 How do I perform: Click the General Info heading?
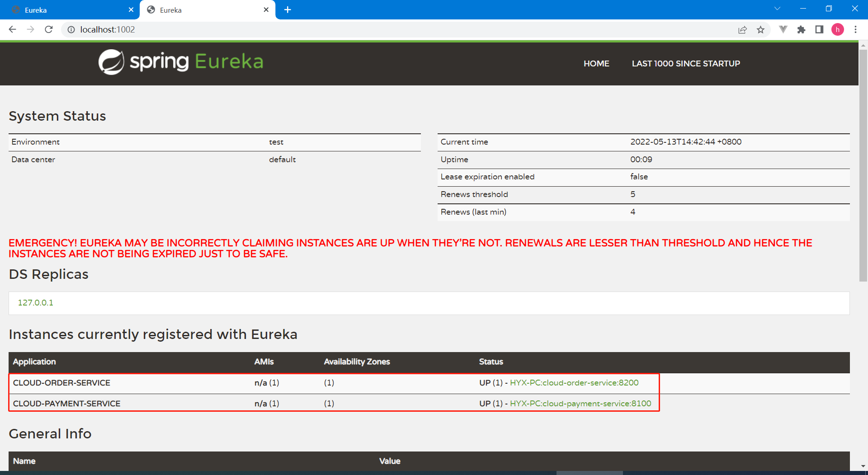(x=50, y=434)
